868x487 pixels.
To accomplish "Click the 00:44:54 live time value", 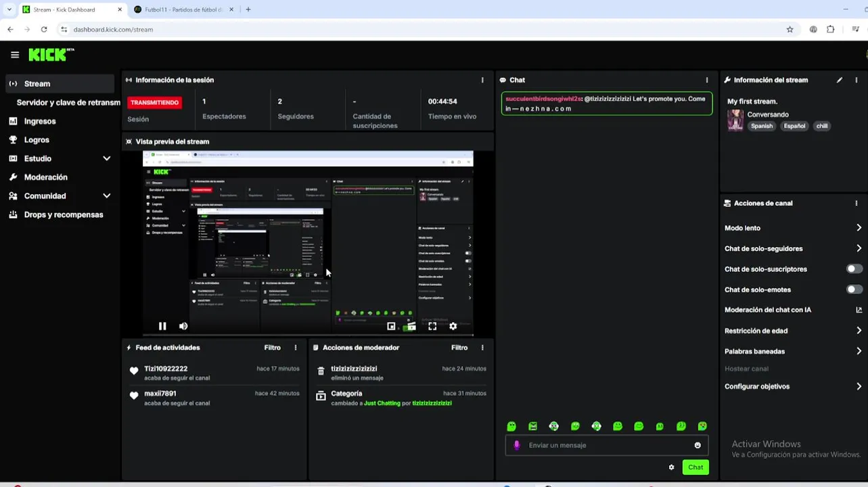I will (442, 101).
